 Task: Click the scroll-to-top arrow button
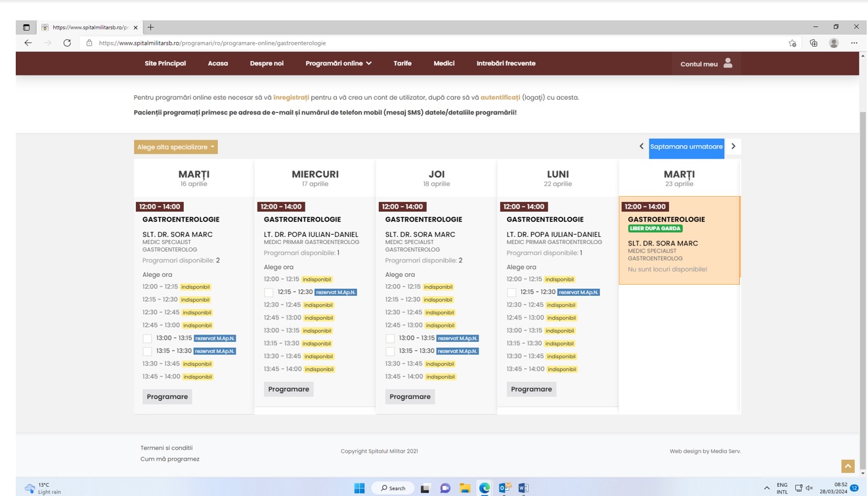click(848, 466)
